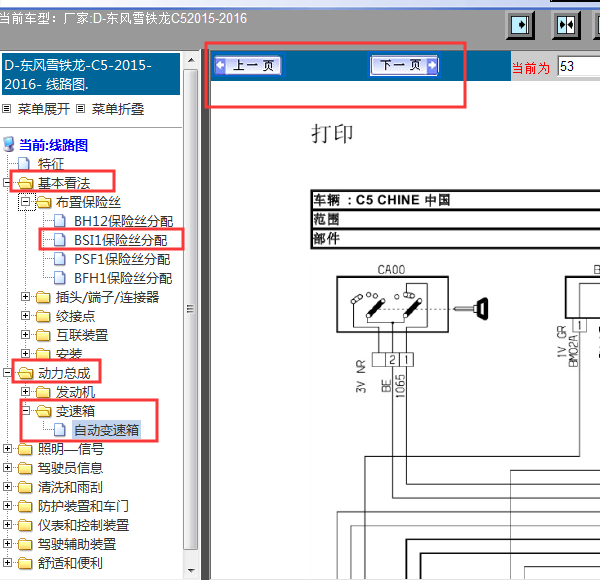Click folder icon of 驾驶辅助装置
The height and width of the screenshot is (580, 600).
pos(25,544)
